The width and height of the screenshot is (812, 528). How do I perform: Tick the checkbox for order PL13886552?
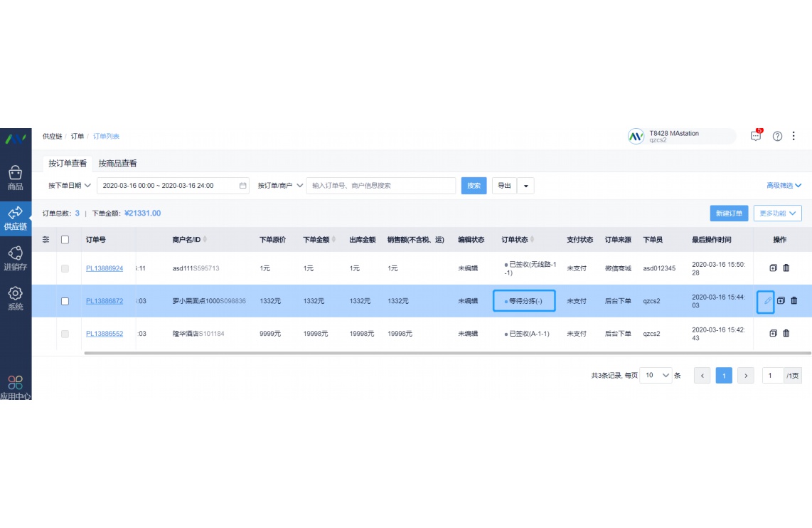point(65,333)
